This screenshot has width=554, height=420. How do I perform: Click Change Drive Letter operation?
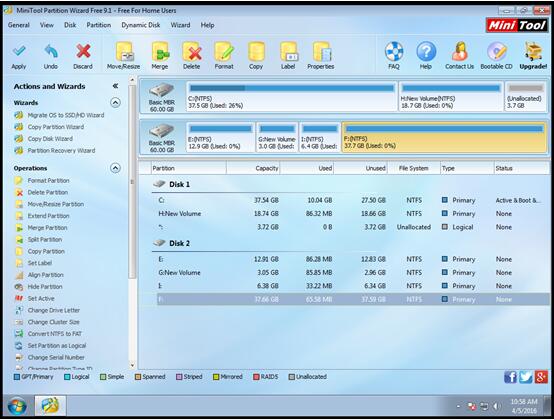(47, 310)
